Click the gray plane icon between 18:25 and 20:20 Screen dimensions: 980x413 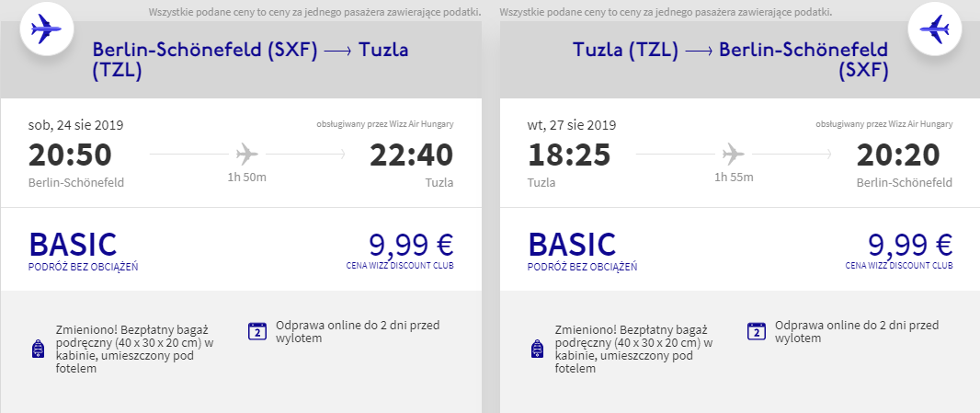(733, 154)
